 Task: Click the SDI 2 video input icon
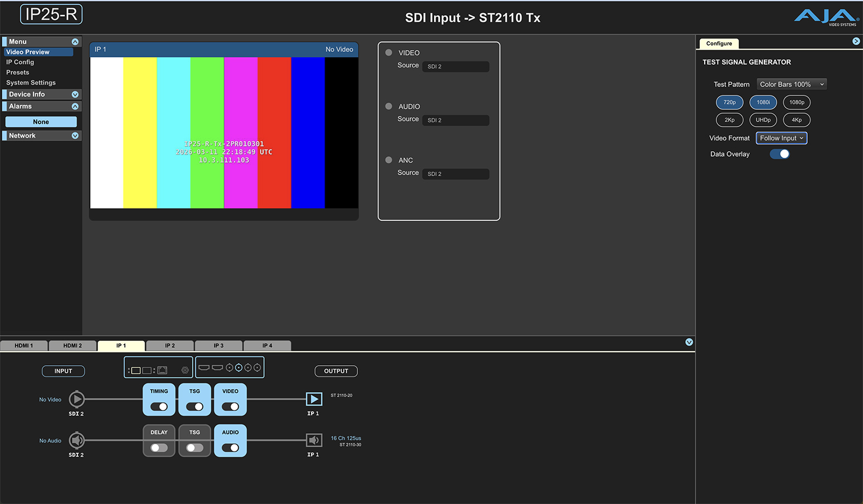(76, 399)
